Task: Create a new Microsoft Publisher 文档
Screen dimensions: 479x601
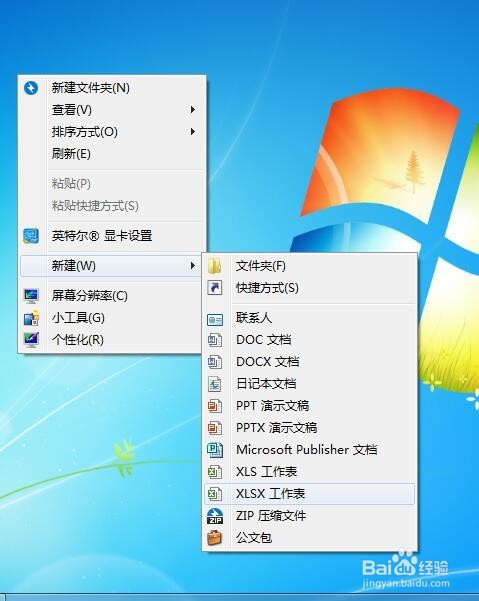Action: 310,450
